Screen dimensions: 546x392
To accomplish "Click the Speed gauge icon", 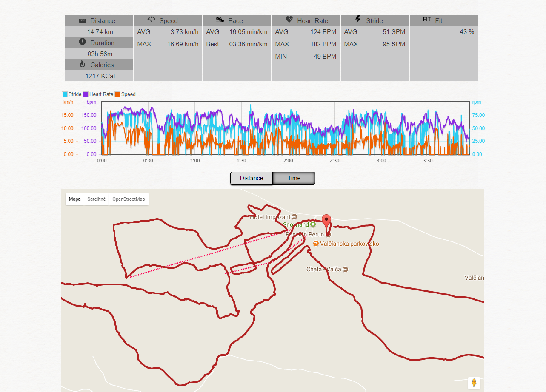I will coord(152,20).
